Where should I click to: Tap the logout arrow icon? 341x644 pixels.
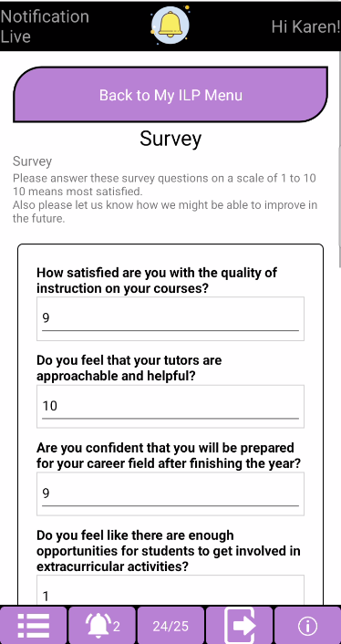239,626
